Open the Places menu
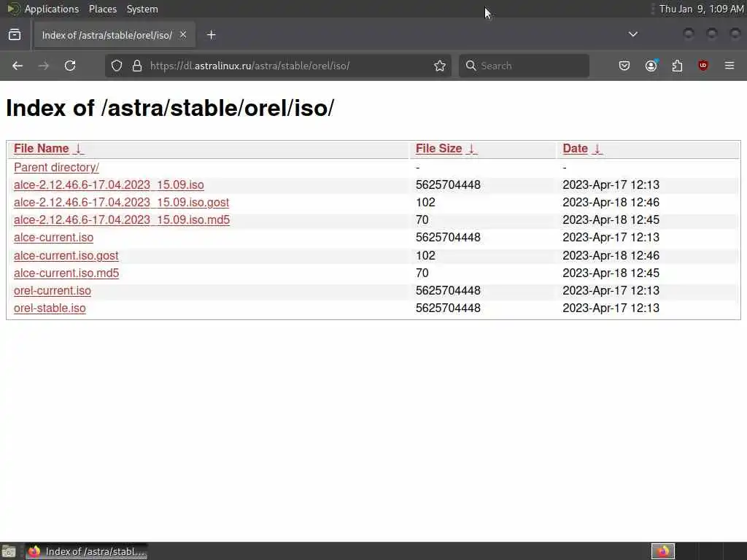747x560 pixels. (103, 9)
